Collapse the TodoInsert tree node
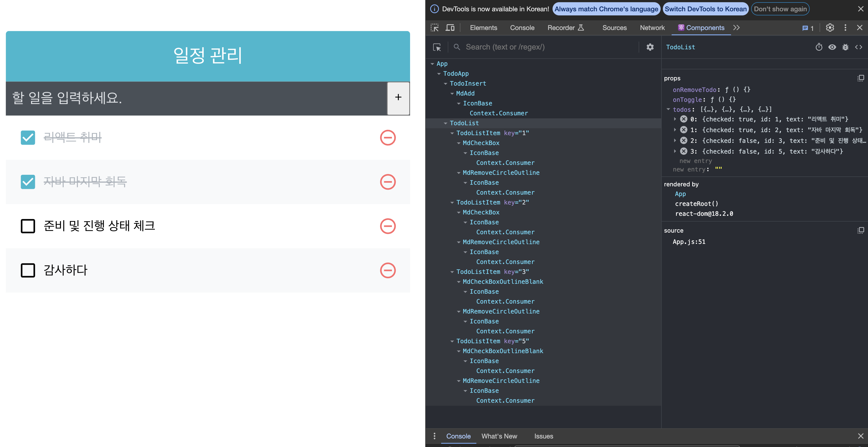The image size is (868, 447). pyautogui.click(x=446, y=84)
